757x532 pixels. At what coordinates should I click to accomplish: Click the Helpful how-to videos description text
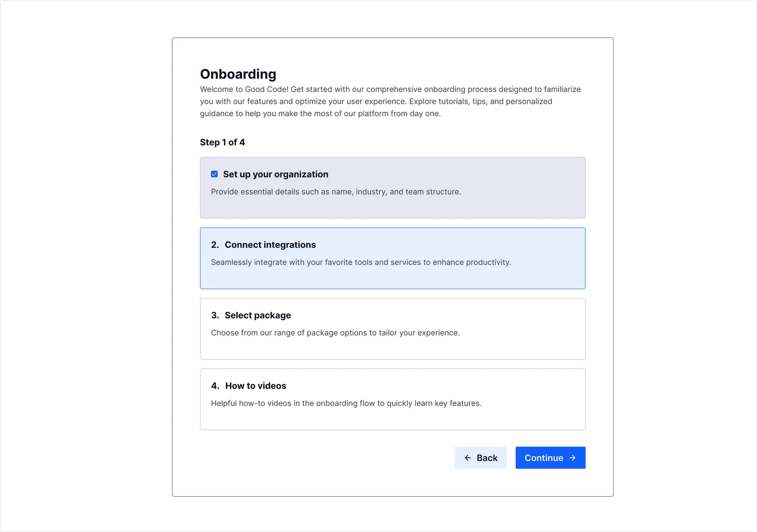tap(346, 403)
